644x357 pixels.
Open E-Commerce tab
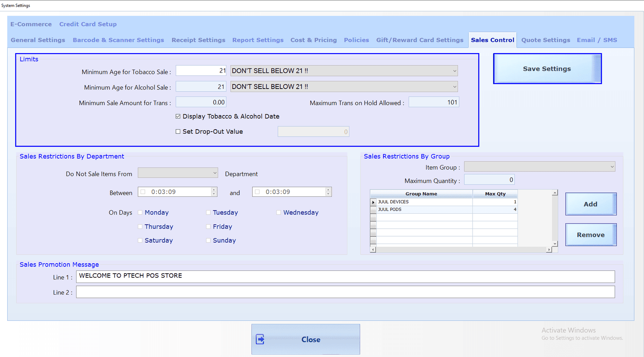(31, 24)
